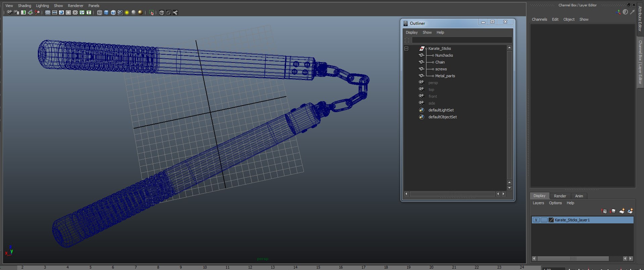
Task: Click the Move layer down icon
Action: (613, 211)
